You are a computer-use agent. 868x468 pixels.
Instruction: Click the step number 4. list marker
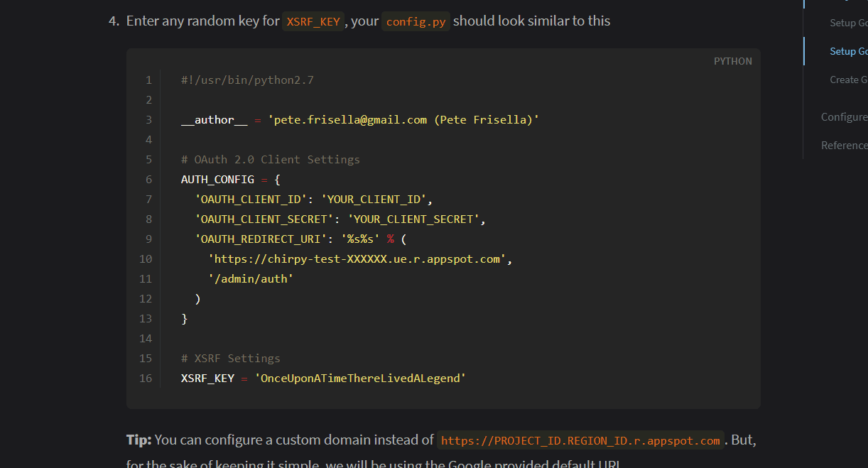[x=114, y=21]
